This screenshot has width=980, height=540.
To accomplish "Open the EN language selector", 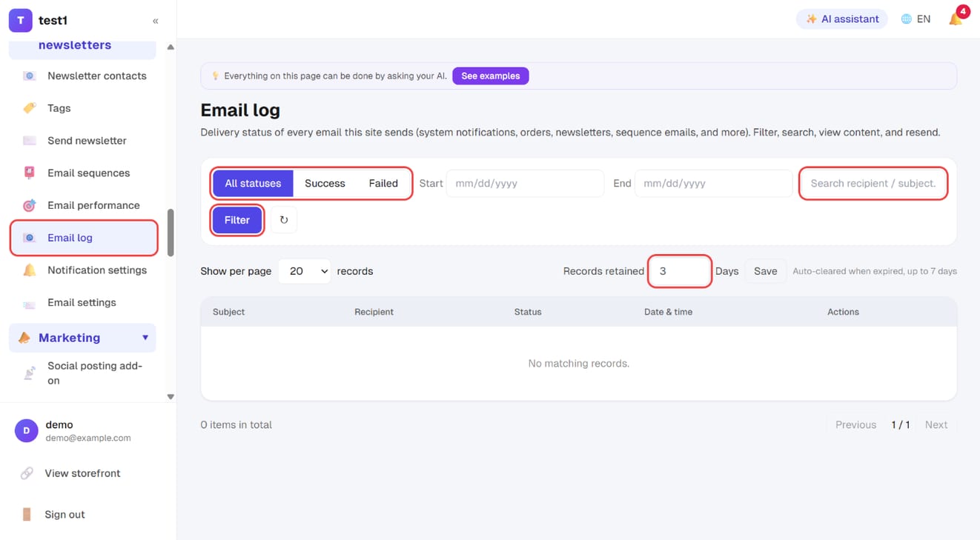I will coord(916,19).
